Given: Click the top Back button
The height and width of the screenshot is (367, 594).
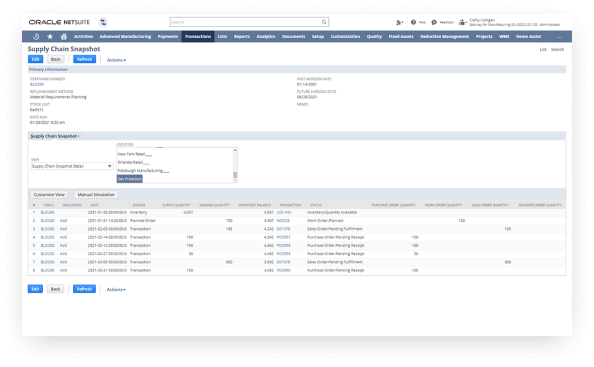Looking at the screenshot, I should click(x=56, y=59).
